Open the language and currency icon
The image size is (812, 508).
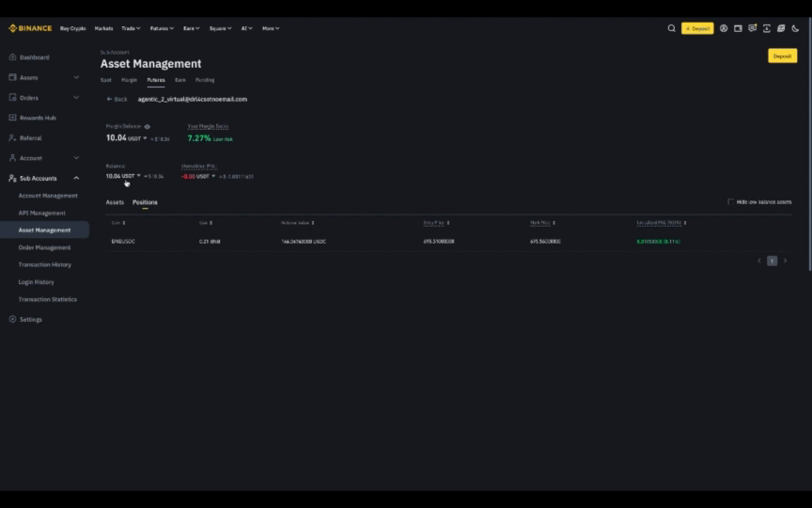click(781, 28)
